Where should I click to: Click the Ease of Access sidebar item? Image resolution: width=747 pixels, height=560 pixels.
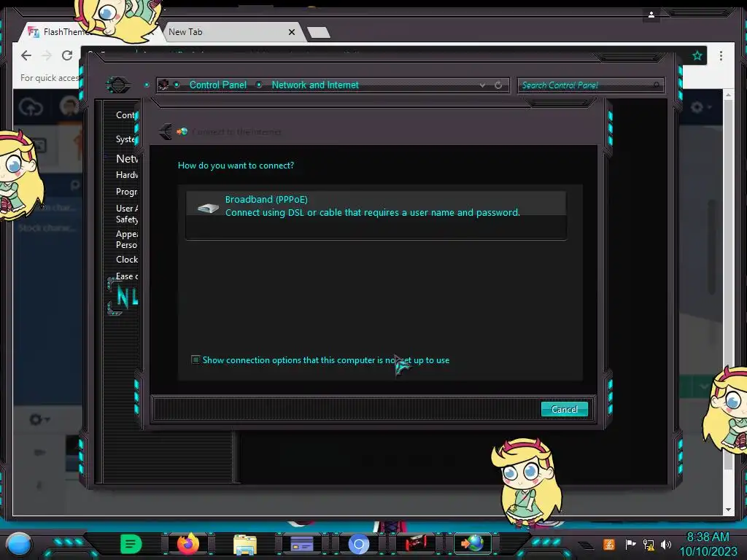(x=127, y=276)
